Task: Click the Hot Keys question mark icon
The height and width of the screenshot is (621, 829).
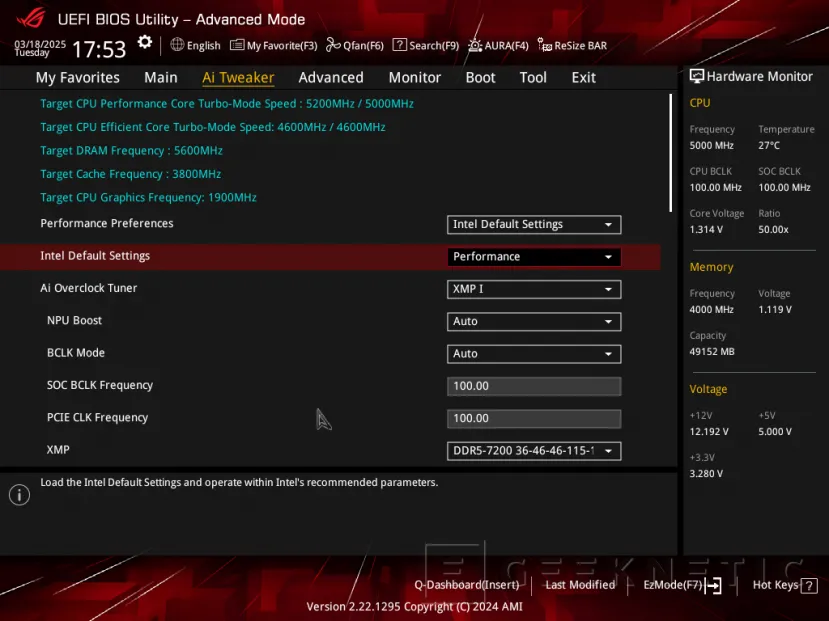Action: click(809, 586)
